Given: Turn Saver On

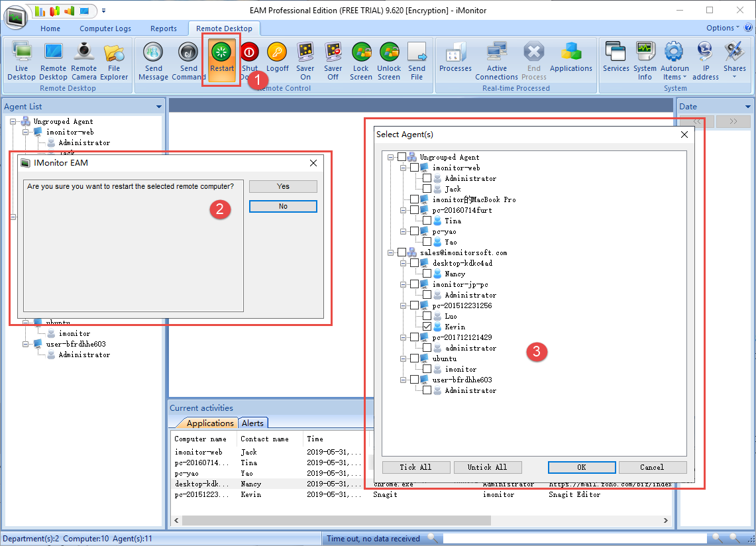Looking at the screenshot, I should tap(305, 61).
